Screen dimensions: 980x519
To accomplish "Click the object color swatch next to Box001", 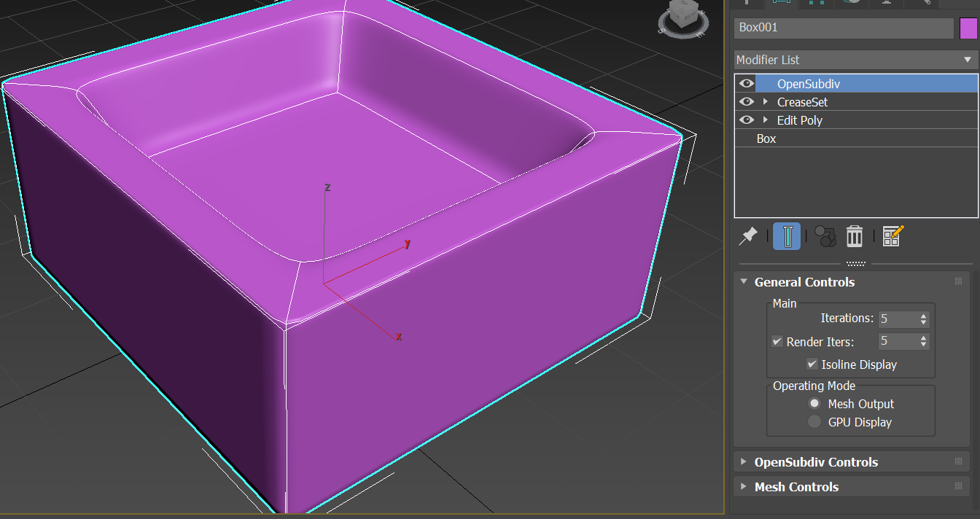I will tap(970, 28).
